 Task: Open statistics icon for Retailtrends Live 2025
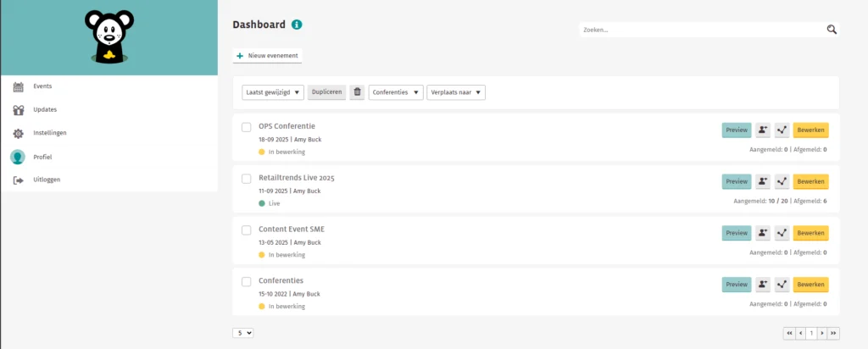click(782, 181)
